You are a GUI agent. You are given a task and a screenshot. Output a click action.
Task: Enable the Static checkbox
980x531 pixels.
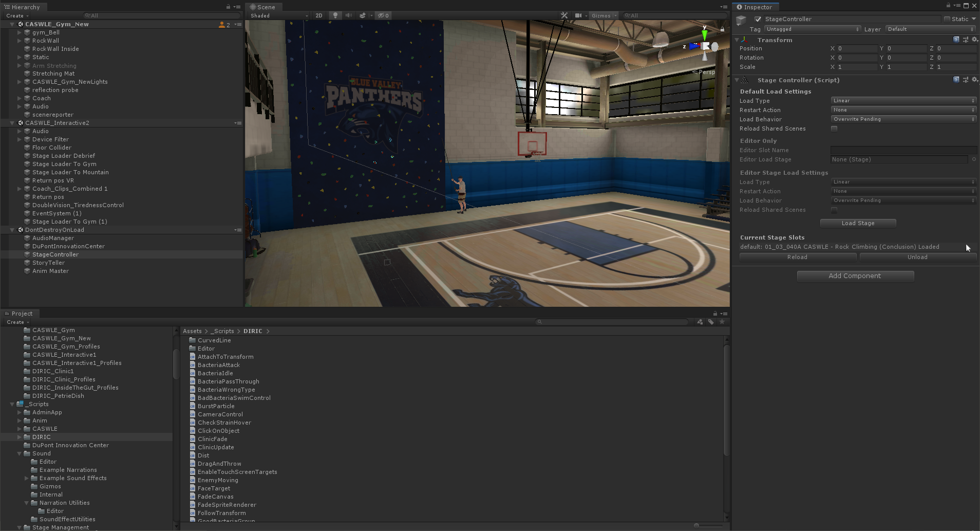[947, 19]
